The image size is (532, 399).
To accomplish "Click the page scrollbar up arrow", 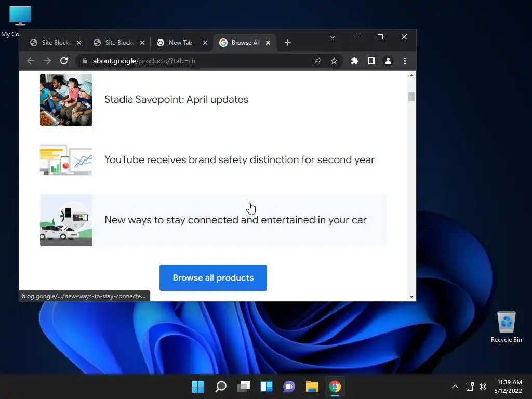I will [411, 75].
